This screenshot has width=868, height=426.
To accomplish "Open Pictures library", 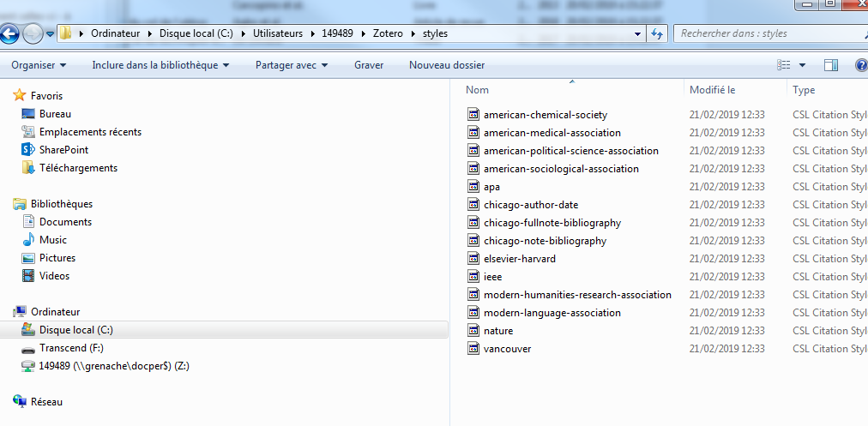I will coord(57,258).
